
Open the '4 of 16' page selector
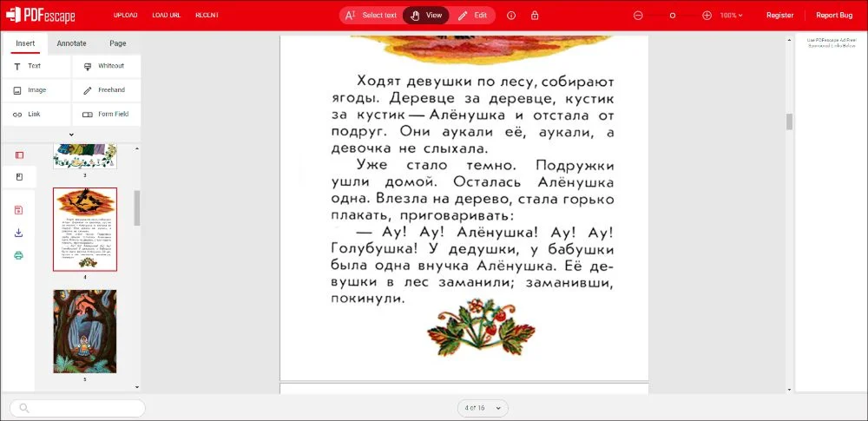point(483,408)
